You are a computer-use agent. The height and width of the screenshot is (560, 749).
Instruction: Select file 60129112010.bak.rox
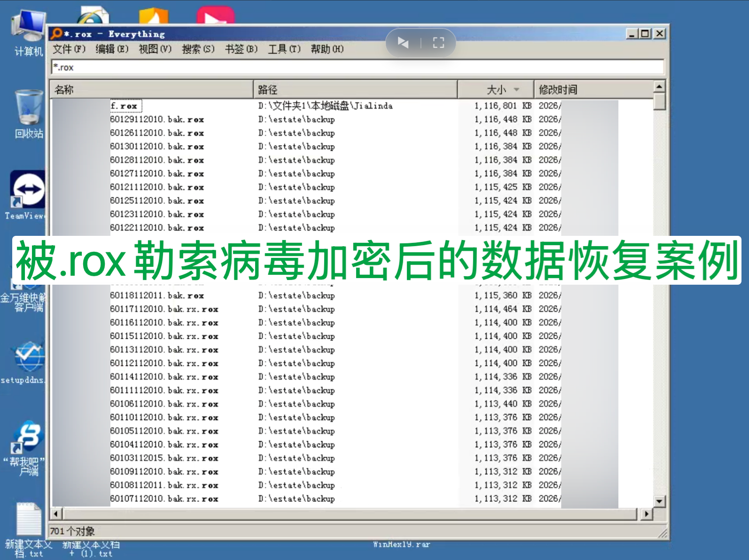pos(157,119)
